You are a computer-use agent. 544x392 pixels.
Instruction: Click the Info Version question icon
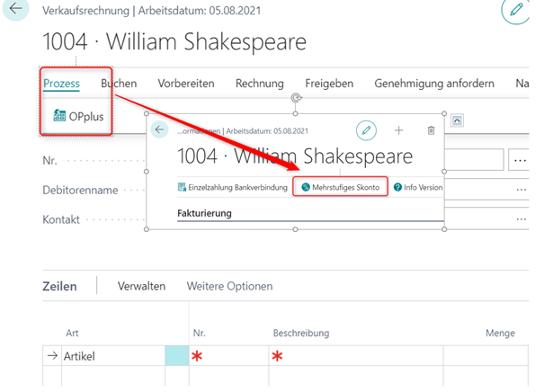[x=397, y=187]
